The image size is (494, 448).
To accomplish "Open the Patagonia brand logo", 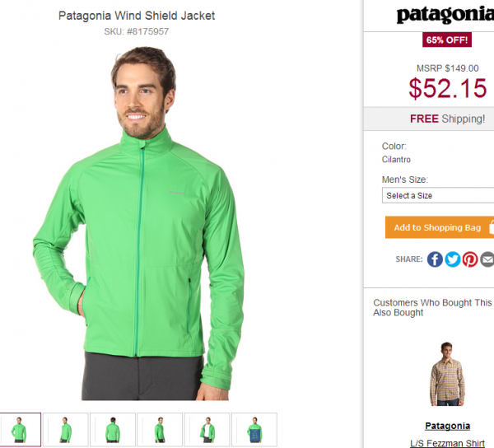I will click(445, 15).
